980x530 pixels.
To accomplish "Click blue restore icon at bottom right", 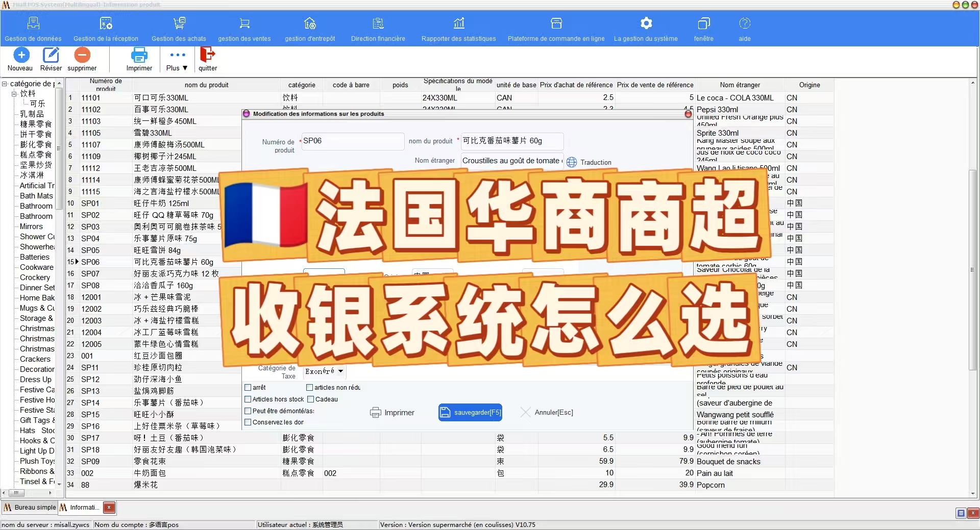I will coord(961,513).
